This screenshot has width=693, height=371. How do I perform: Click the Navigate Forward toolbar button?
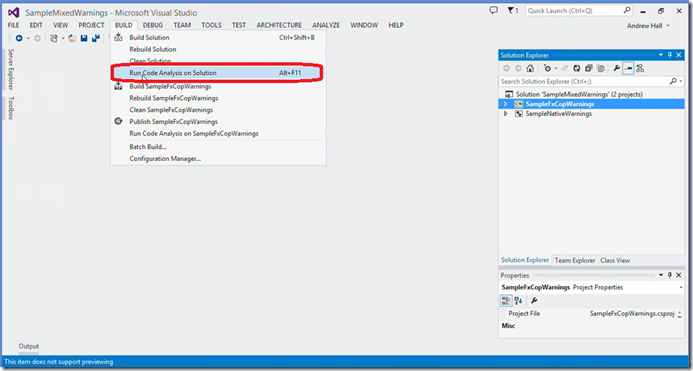(x=38, y=38)
